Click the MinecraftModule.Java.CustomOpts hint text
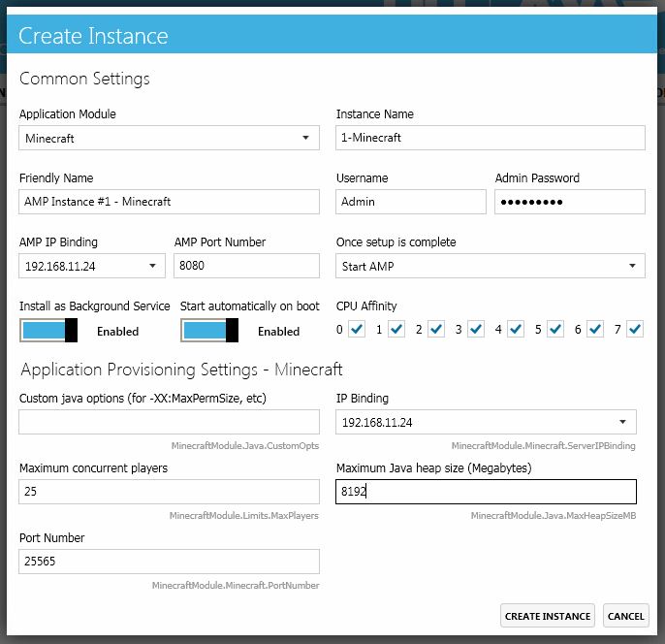This screenshot has width=665, height=644. click(245, 445)
